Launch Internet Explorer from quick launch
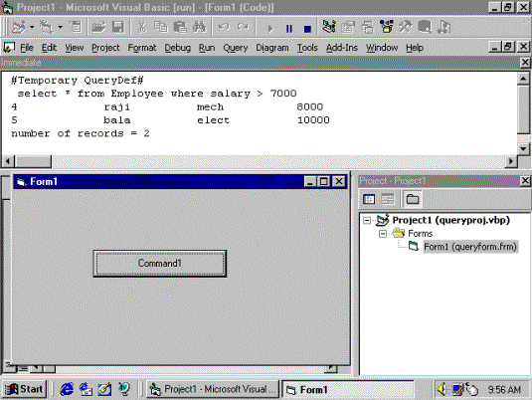Screen dimensions: 532x400 pos(67,389)
